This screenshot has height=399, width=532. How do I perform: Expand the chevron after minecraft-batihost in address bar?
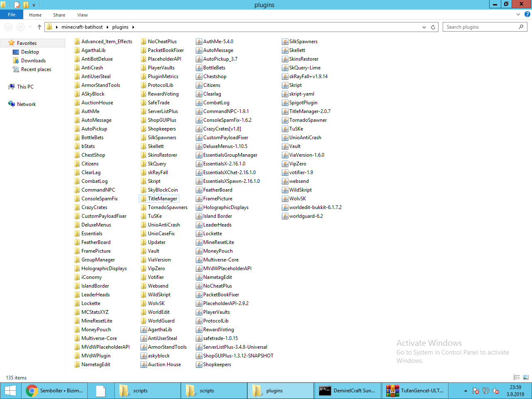pos(107,27)
